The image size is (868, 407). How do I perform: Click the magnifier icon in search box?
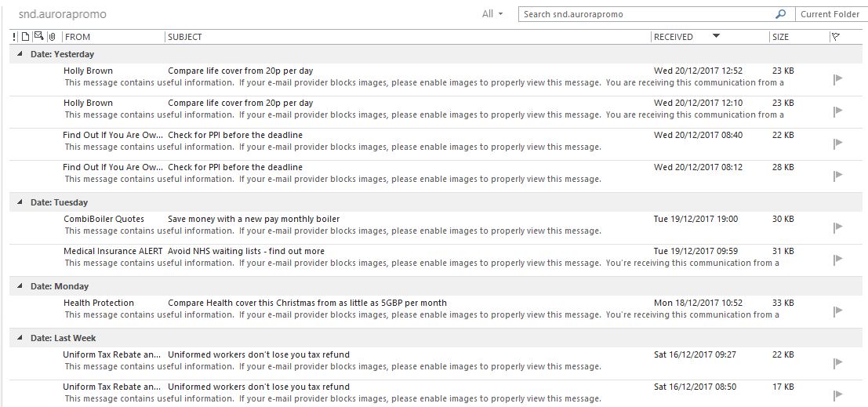780,14
